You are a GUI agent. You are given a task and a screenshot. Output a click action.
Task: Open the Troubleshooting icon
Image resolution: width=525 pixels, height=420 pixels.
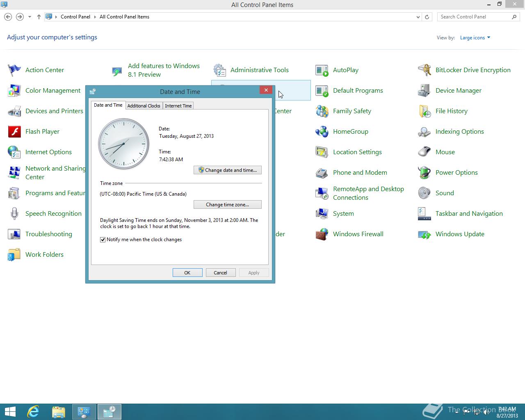pos(14,234)
